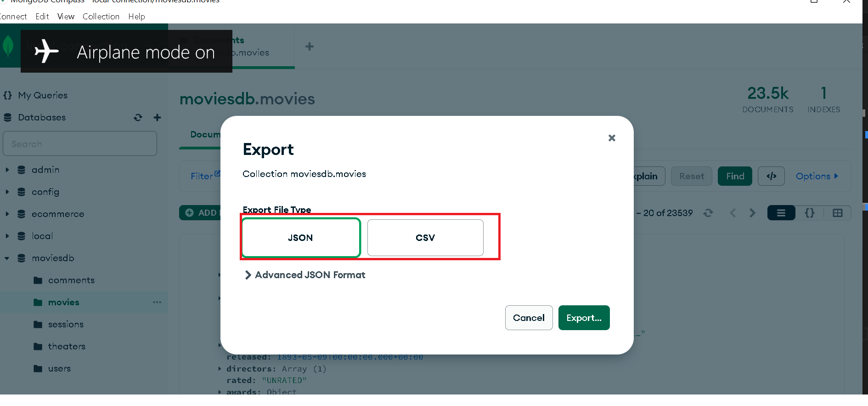Go to next page of documents
This screenshot has height=406, width=868.
[x=752, y=213]
